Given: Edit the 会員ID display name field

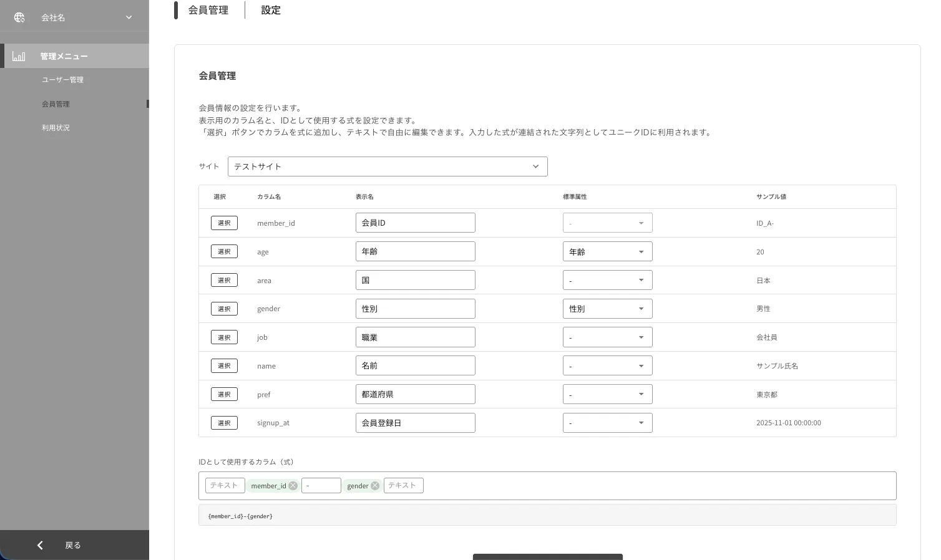Looking at the screenshot, I should click(416, 223).
